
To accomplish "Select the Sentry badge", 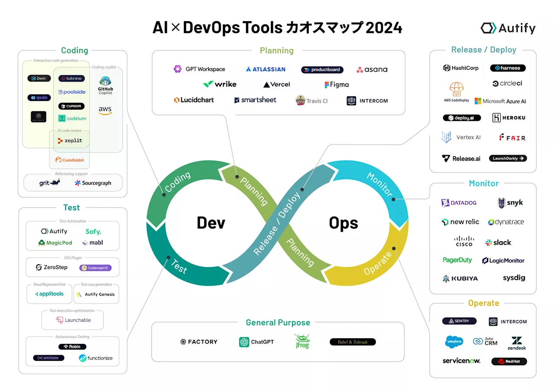I will point(459,321).
